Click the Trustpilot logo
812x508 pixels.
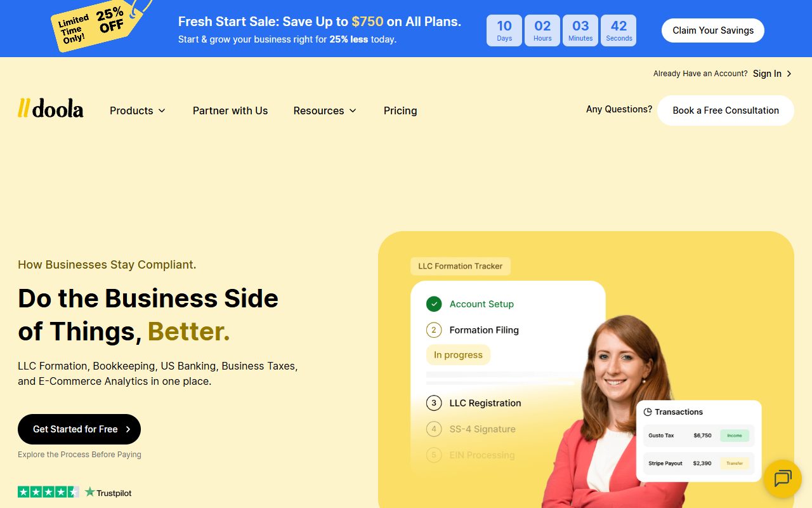point(108,492)
